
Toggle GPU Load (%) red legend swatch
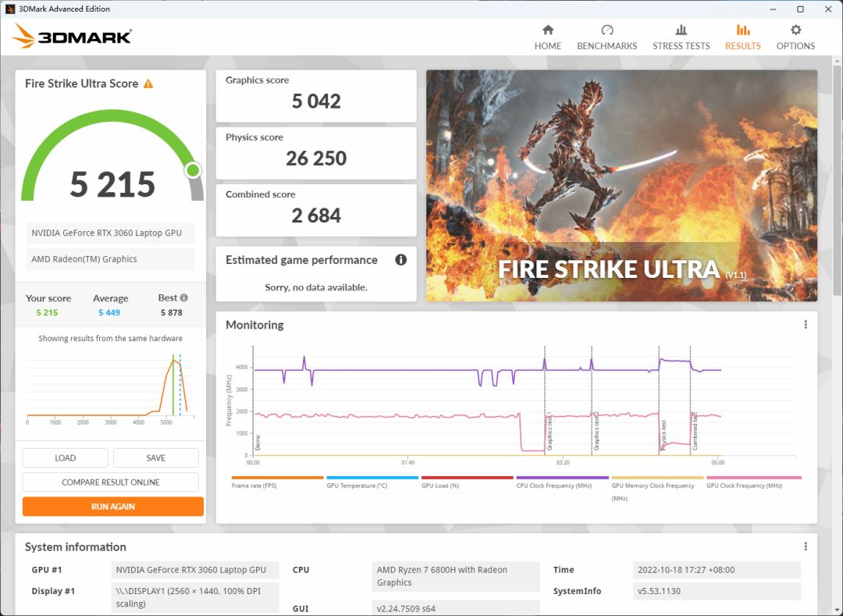tap(467, 478)
